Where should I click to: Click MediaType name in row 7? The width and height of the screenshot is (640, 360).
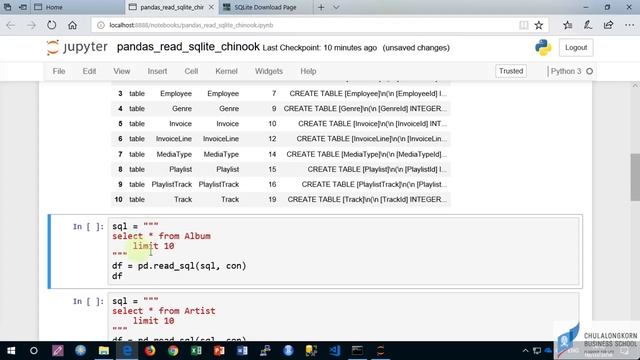[x=174, y=154]
